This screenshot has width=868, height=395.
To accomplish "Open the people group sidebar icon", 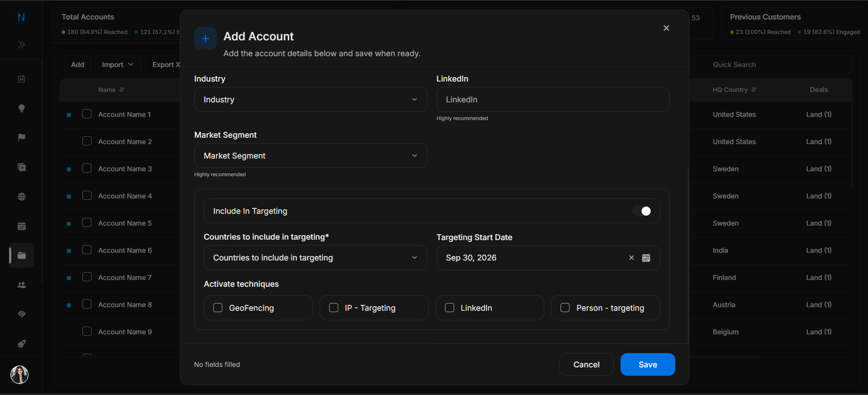I will click(x=21, y=285).
